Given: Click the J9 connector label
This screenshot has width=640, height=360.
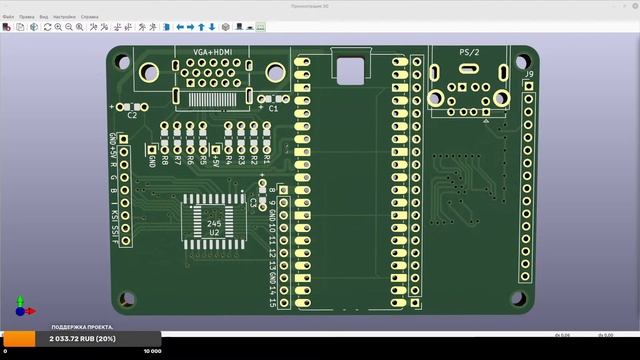Looking at the screenshot, I should pos(529,74).
